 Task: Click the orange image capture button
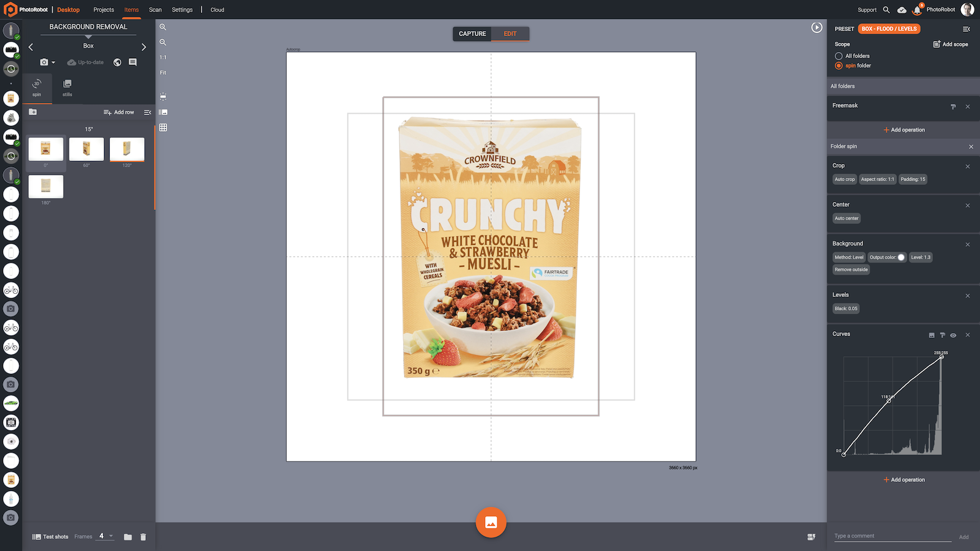pos(491,522)
